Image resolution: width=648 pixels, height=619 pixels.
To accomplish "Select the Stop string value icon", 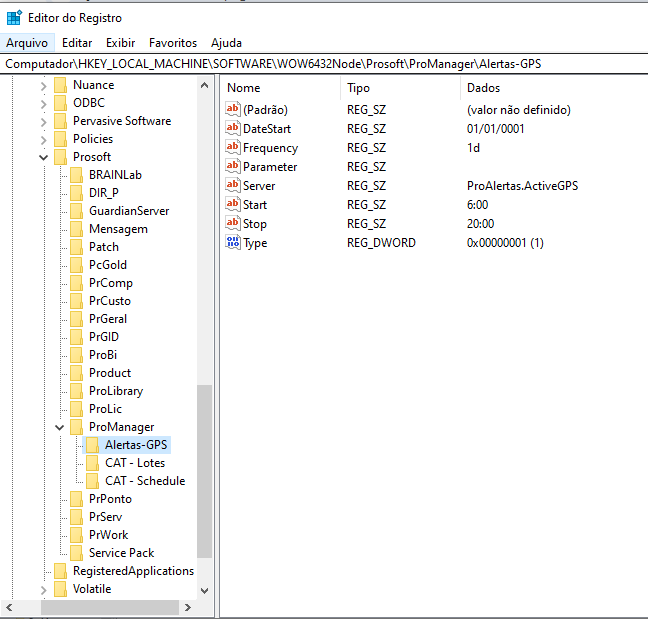I will click(x=233, y=224).
